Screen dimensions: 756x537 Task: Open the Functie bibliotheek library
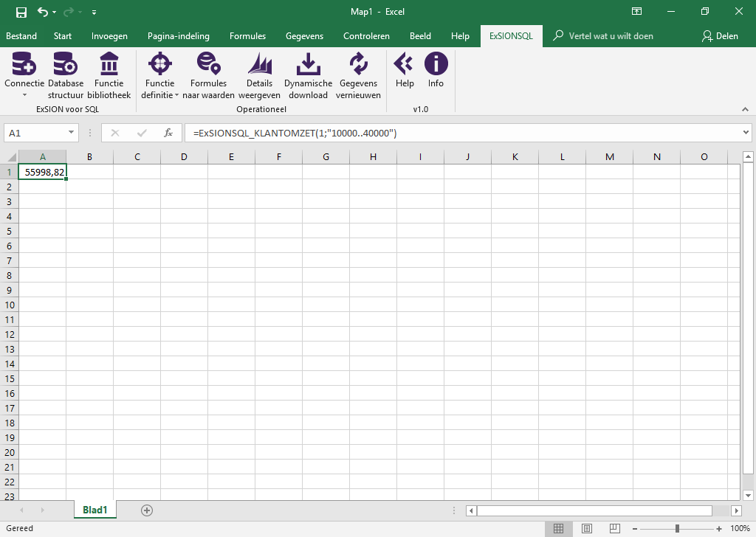pos(109,75)
